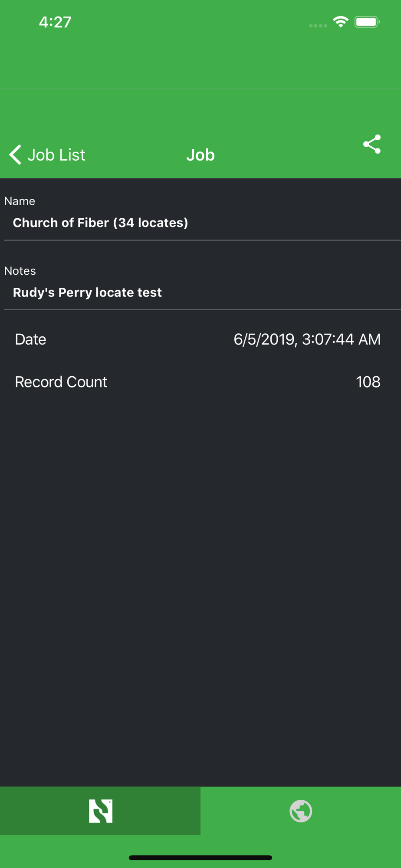
Task: Tap the Notes field label
Action: coord(20,271)
